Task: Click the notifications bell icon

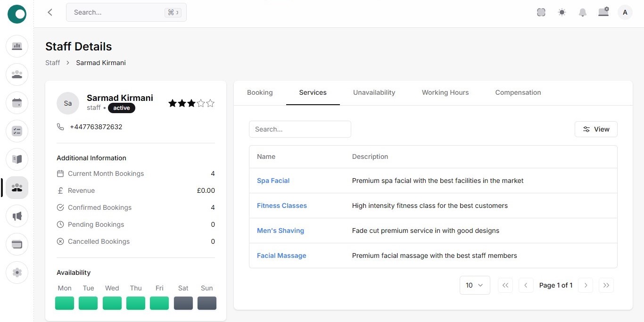Action: [x=583, y=13]
